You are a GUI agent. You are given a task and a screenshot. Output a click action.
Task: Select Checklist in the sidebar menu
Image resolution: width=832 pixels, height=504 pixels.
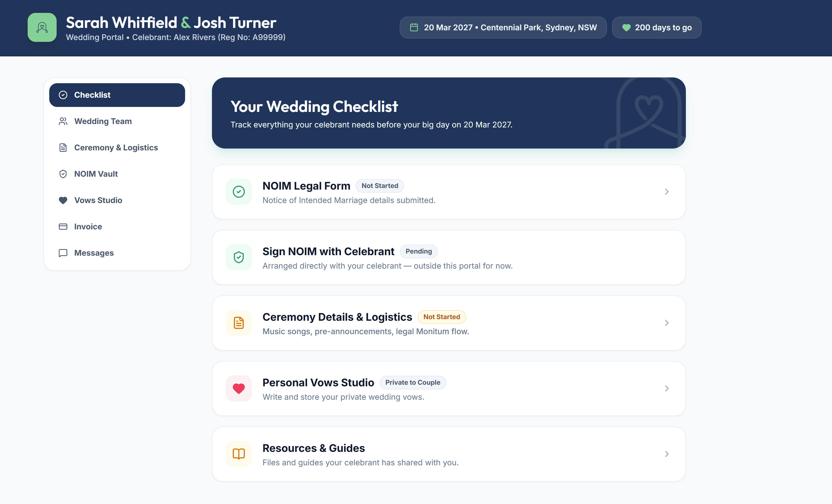click(117, 95)
